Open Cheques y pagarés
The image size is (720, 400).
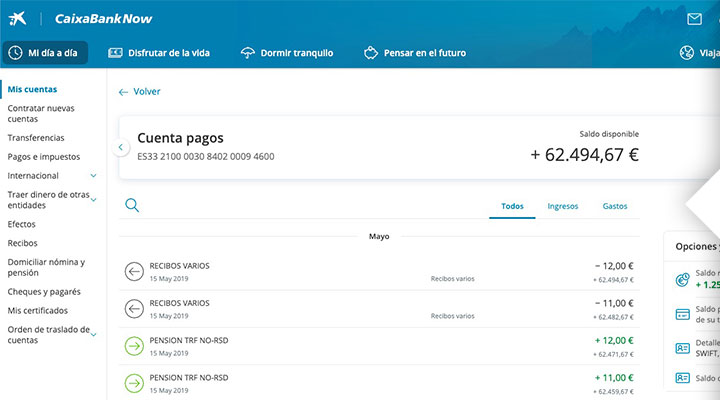click(44, 292)
